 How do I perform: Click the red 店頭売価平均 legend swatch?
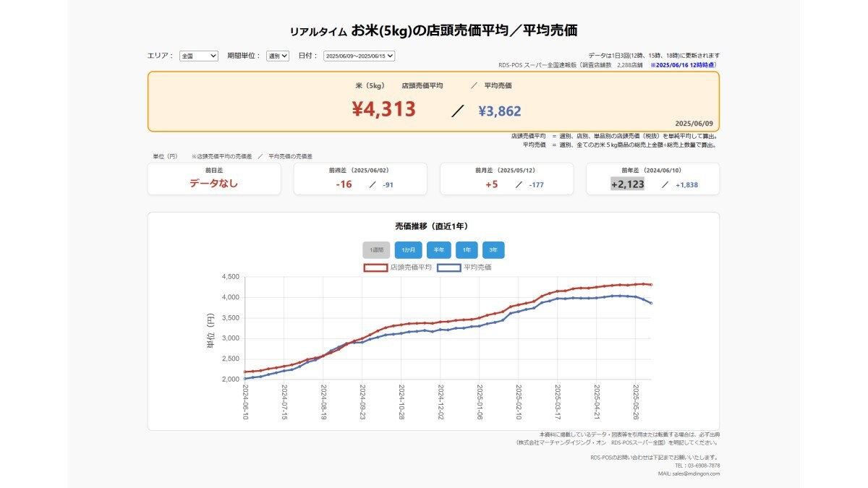[x=375, y=265]
